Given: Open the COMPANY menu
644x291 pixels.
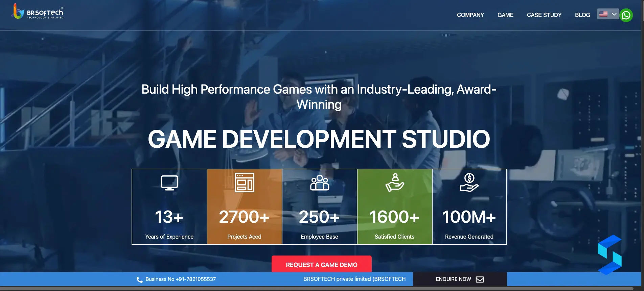Looking at the screenshot, I should (470, 15).
